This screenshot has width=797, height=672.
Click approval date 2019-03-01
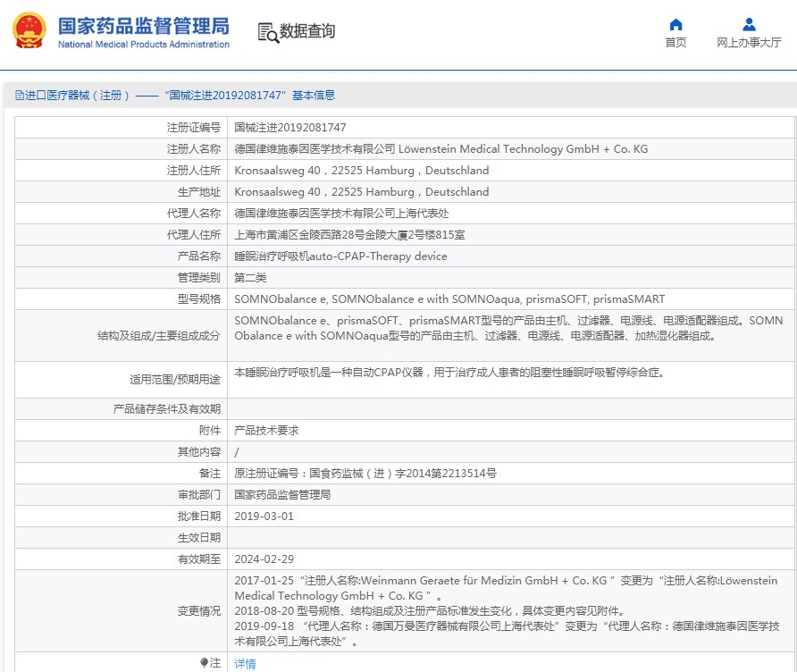point(264,516)
